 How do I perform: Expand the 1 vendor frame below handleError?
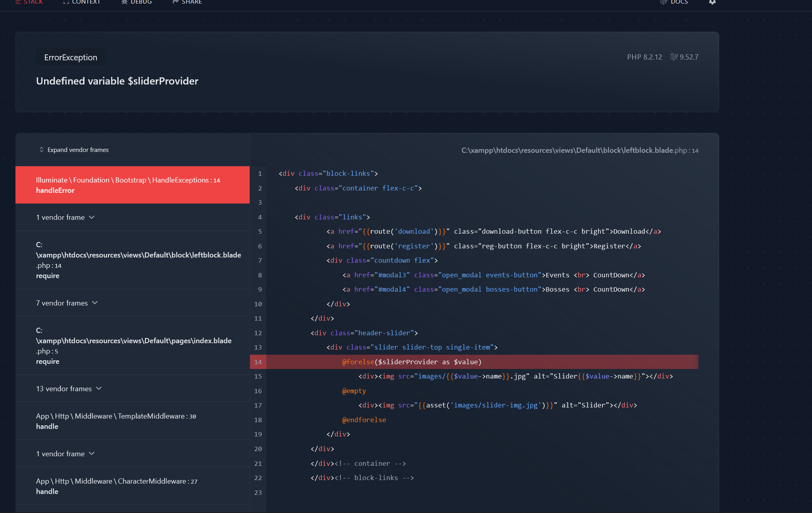pyautogui.click(x=65, y=217)
